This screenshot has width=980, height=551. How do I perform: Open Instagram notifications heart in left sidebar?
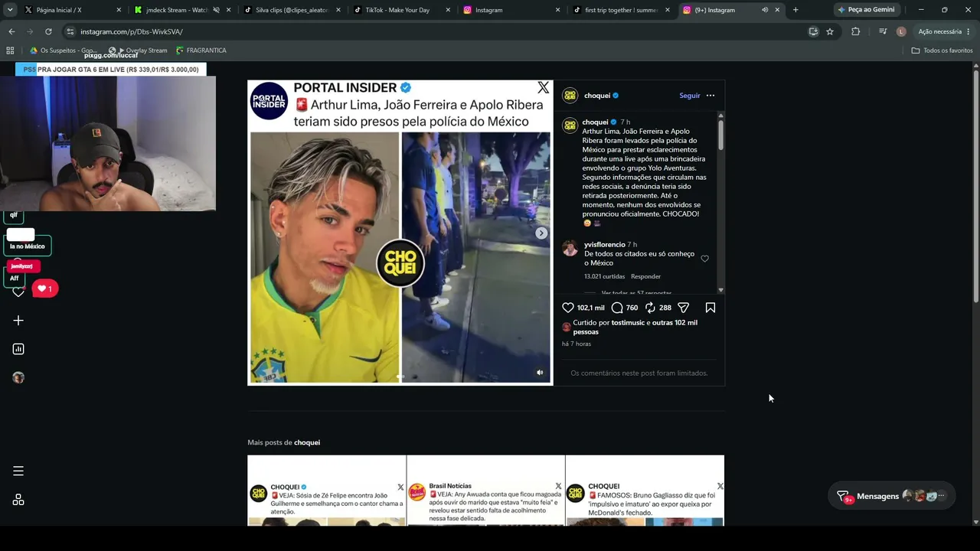click(18, 292)
